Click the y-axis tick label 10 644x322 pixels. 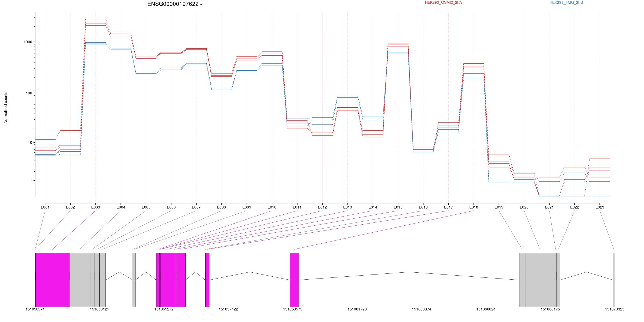(x=30, y=142)
